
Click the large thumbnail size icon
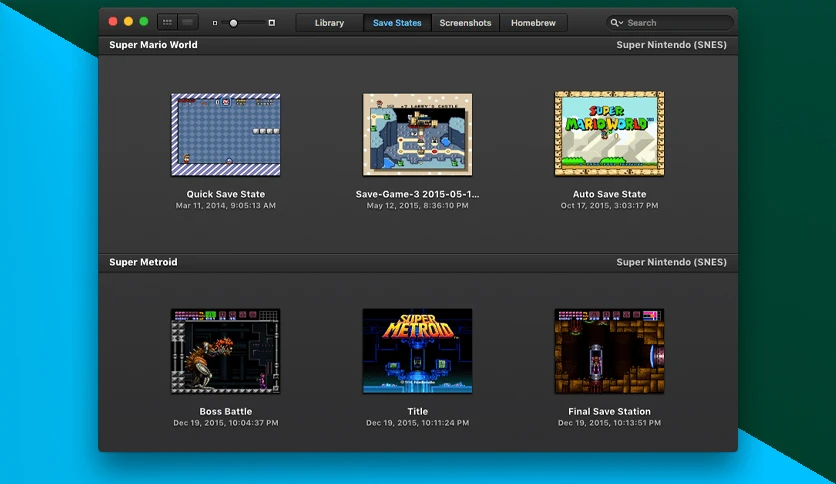[272, 23]
